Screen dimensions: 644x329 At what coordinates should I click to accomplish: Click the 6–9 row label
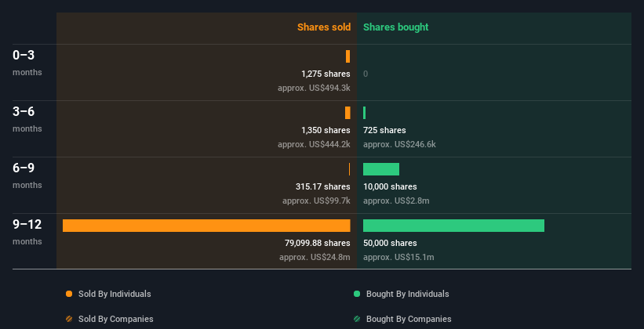(x=24, y=168)
